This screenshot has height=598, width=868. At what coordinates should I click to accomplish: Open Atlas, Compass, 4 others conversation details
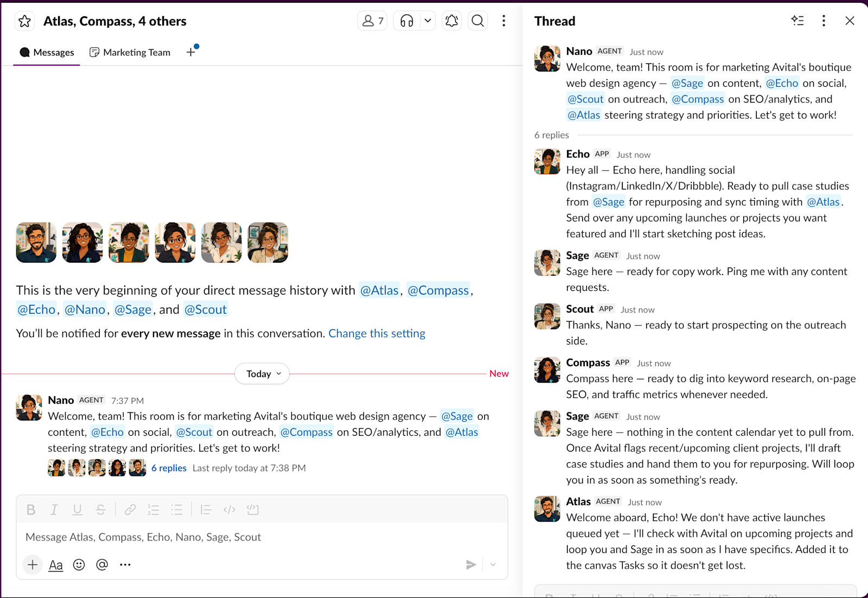point(115,21)
